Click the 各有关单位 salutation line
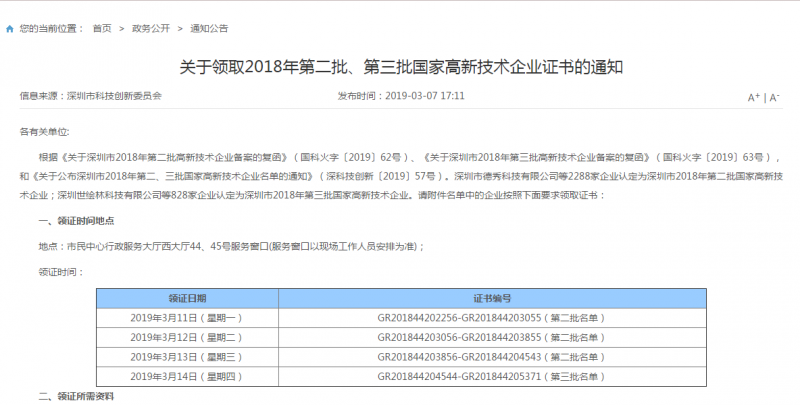Image resolution: width=800 pixels, height=405 pixels. tap(45, 132)
